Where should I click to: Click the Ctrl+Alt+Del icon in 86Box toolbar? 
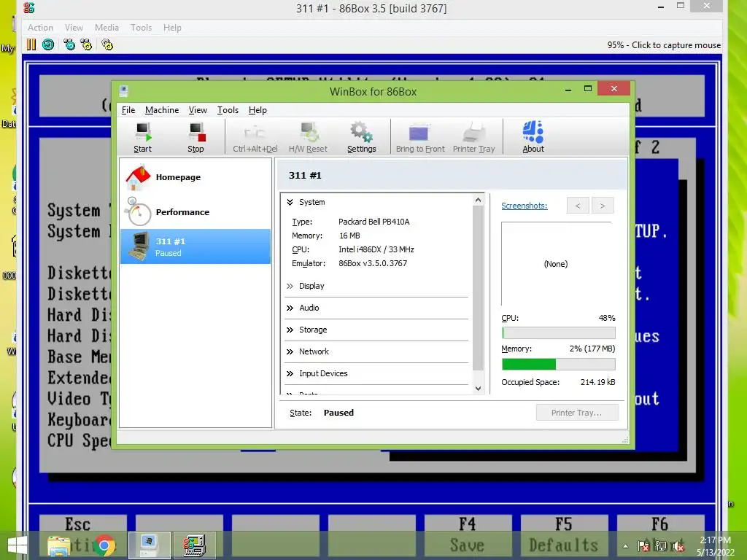pyautogui.click(x=69, y=44)
